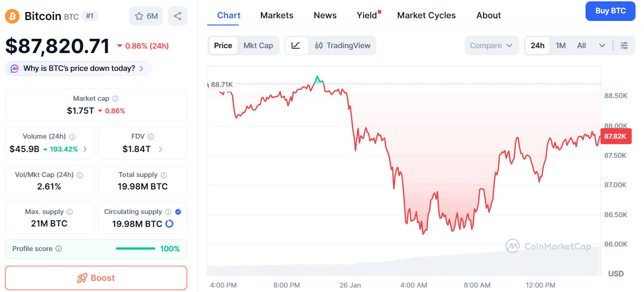Click Market cap info icon
The image size is (644, 292).
click(x=115, y=99)
